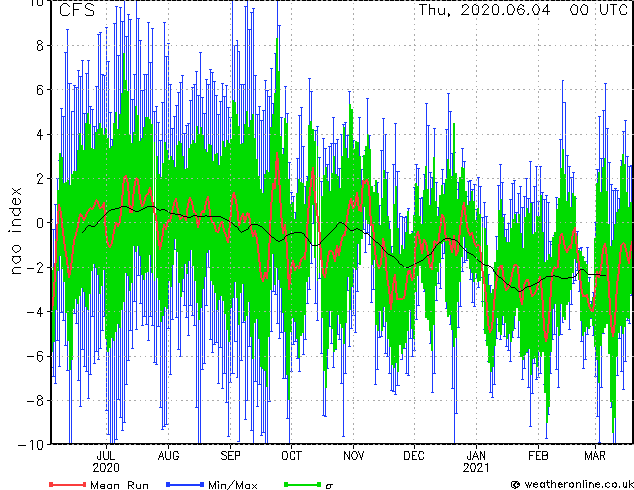The width and height of the screenshot is (634, 490).
Task: Click the weatheronline.co.uk copyright text
Action: tap(572, 484)
